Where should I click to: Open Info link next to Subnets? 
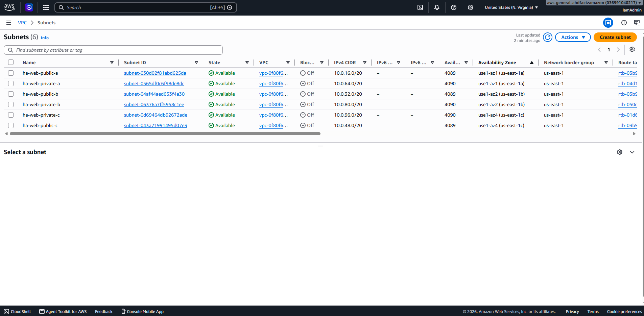click(x=45, y=38)
